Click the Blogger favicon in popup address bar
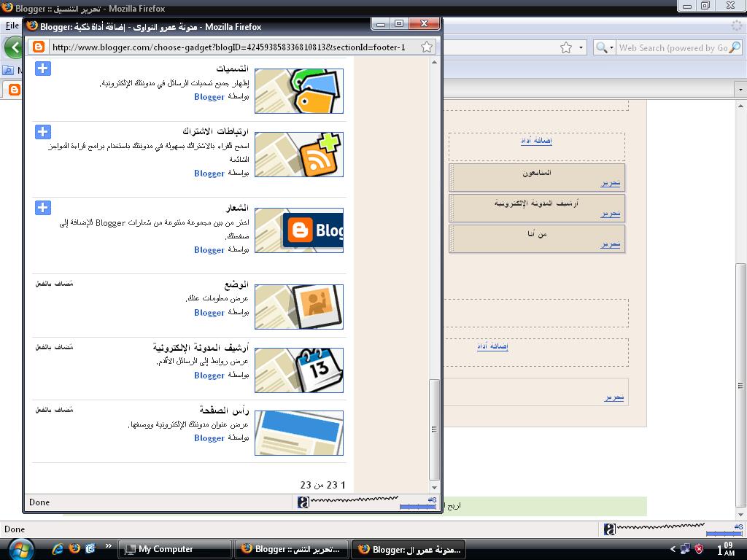 pyautogui.click(x=39, y=47)
